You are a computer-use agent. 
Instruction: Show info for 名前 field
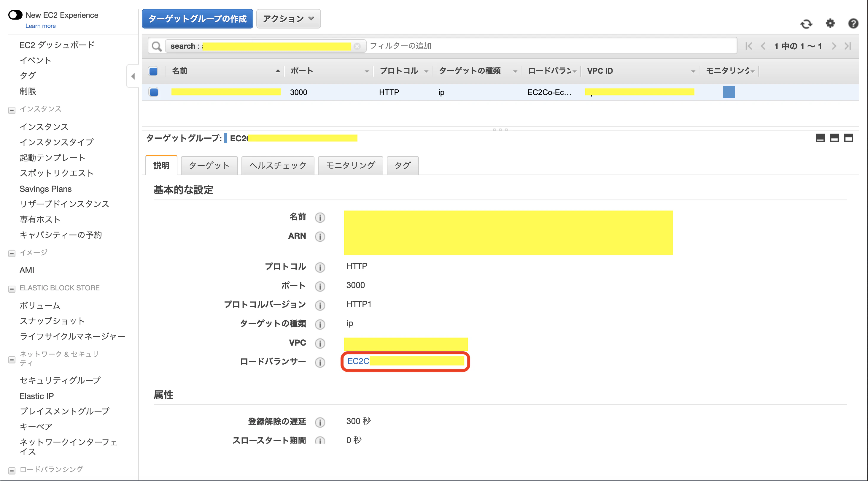pyautogui.click(x=320, y=218)
